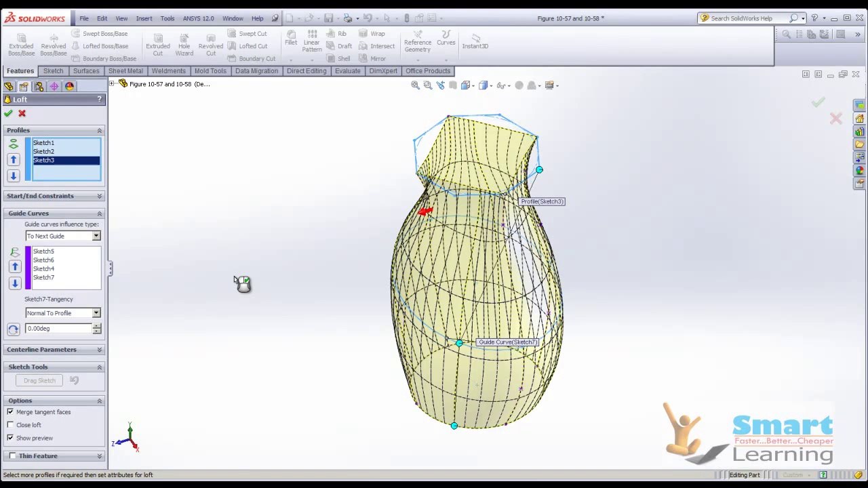Expand the Centerline Parameters section
Viewport: 868px width, 488px height.
tap(99, 350)
